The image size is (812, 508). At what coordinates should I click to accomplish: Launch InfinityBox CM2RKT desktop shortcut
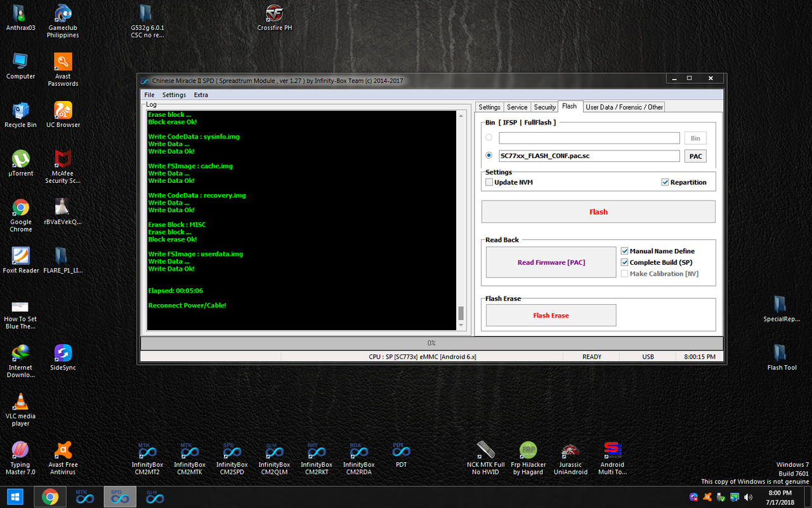pyautogui.click(x=317, y=458)
